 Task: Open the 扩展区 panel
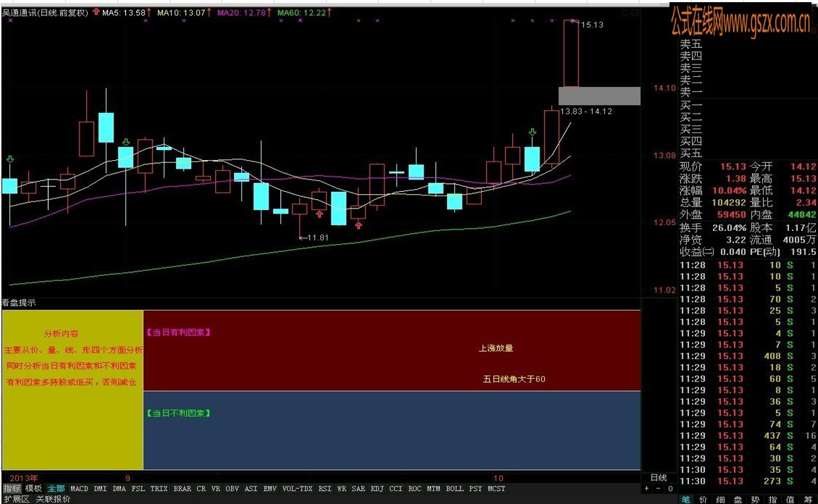click(17, 499)
